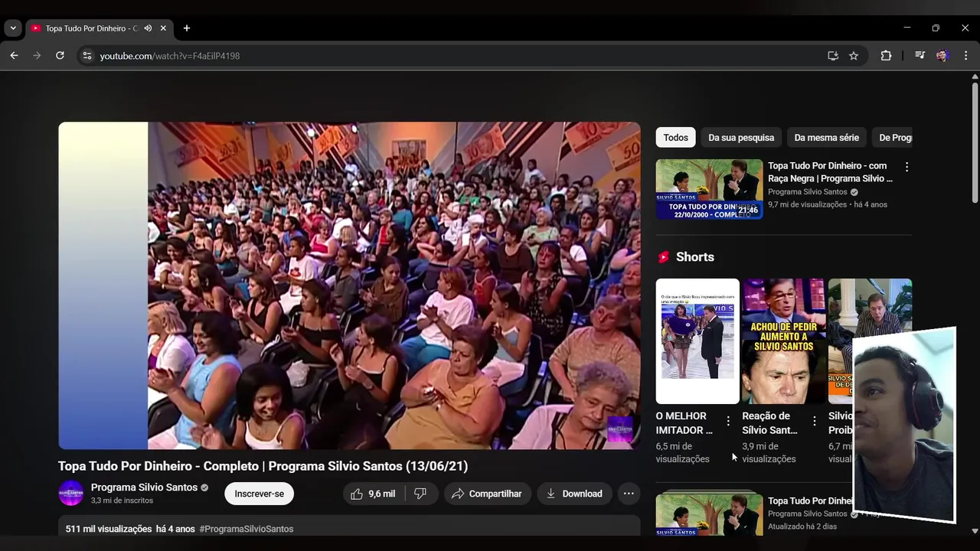Close the Topa Tudo Por Dinheiro tab
The height and width of the screenshot is (551, 980).
[163, 28]
